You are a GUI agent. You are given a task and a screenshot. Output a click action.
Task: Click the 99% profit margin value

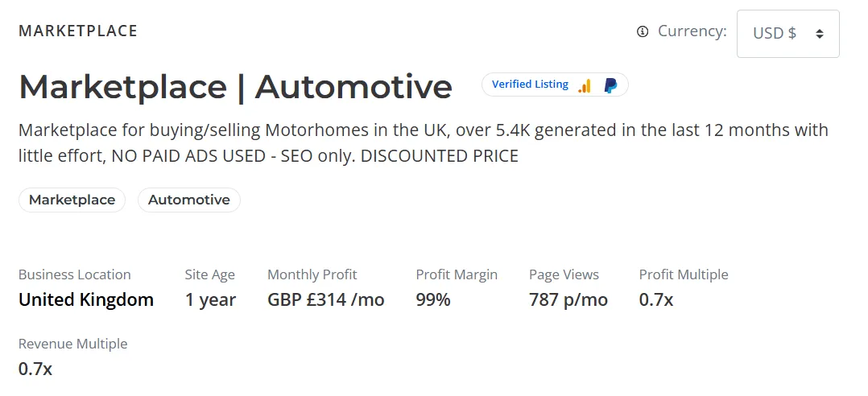point(433,300)
